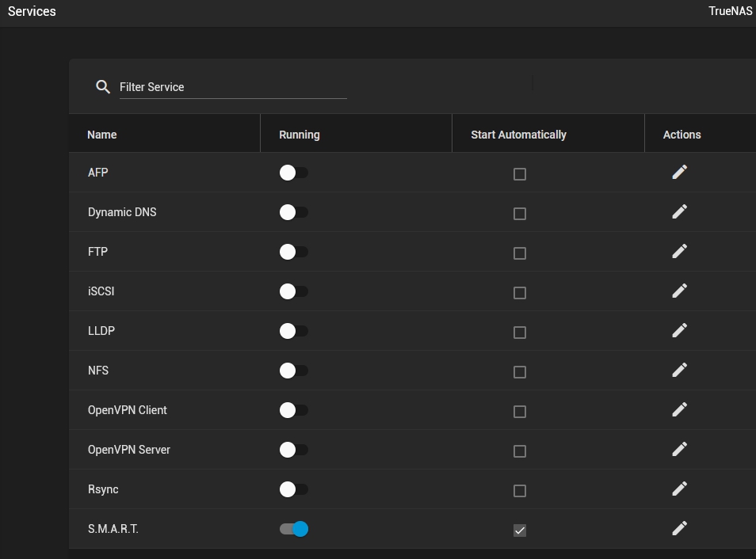Start the OpenVPN Client service toggle
Image resolution: width=756 pixels, height=559 pixels.
click(x=294, y=410)
